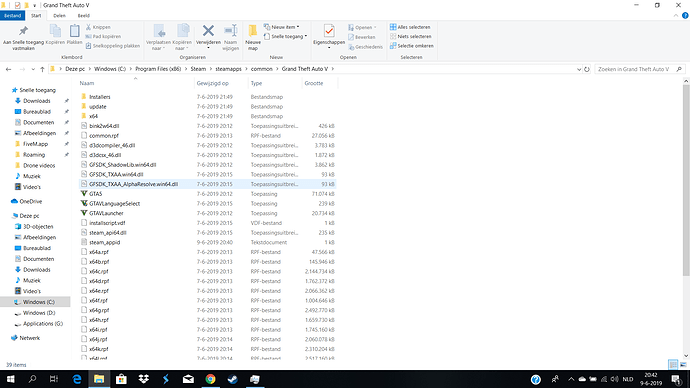Select Applications (G:) drive in sidebar

pyautogui.click(x=43, y=323)
